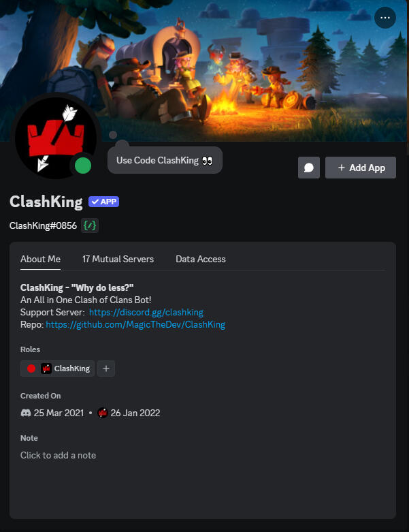Click the note field to add a note
This screenshot has width=409, height=532.
[x=58, y=455]
